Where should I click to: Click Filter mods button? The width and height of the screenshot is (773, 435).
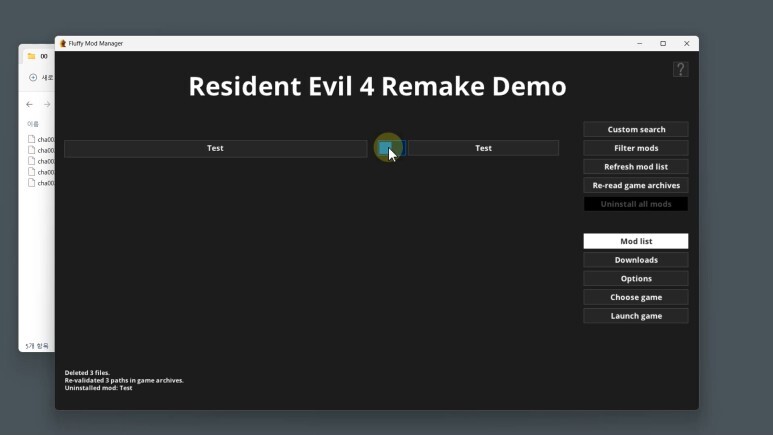tap(636, 148)
